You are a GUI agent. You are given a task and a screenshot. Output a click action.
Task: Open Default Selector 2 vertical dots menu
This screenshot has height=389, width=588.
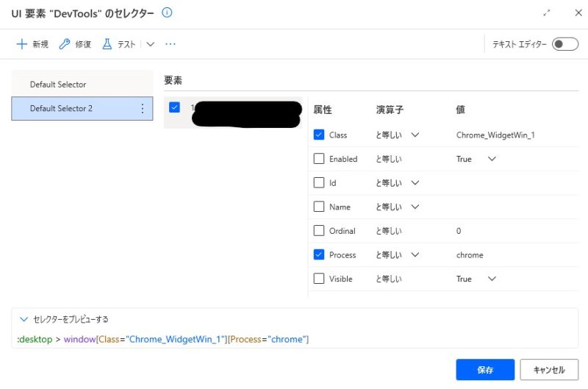[143, 108]
